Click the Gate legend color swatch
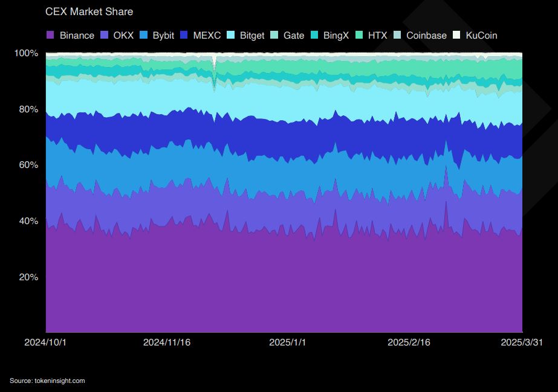 pos(274,35)
